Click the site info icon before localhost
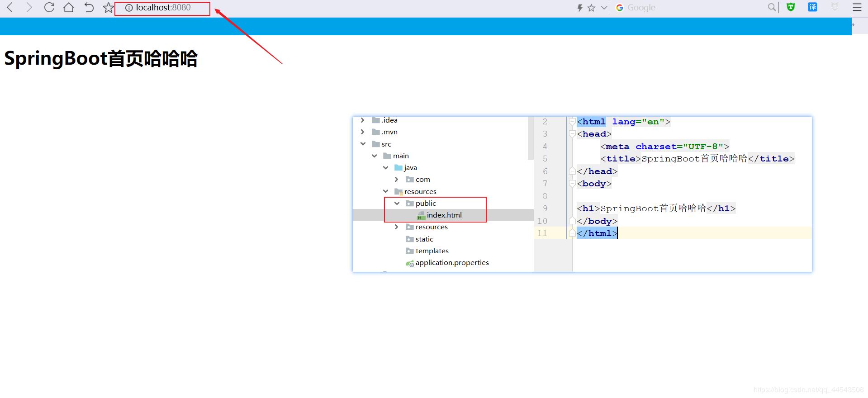 pos(128,8)
